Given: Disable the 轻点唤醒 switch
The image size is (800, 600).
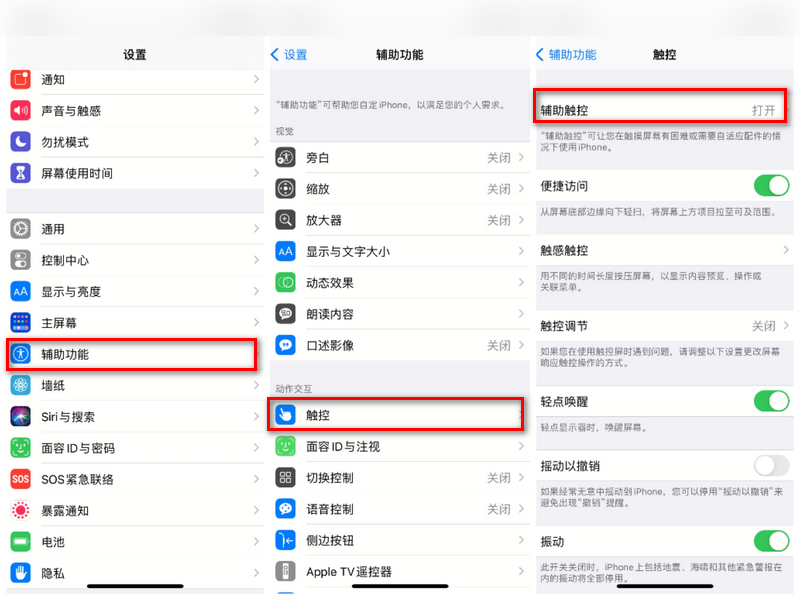Looking at the screenshot, I should coord(770,401).
